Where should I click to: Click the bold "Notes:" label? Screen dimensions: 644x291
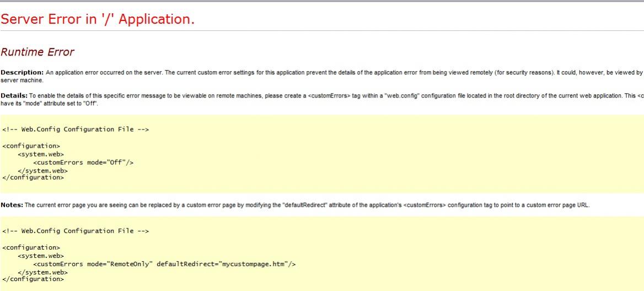12,205
